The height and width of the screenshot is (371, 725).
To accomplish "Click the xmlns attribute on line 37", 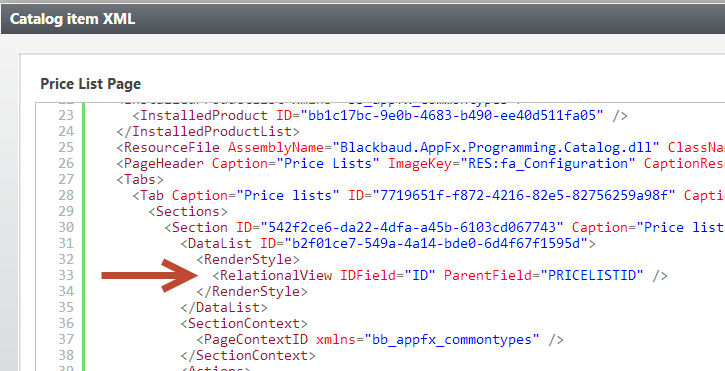I will point(336,339).
